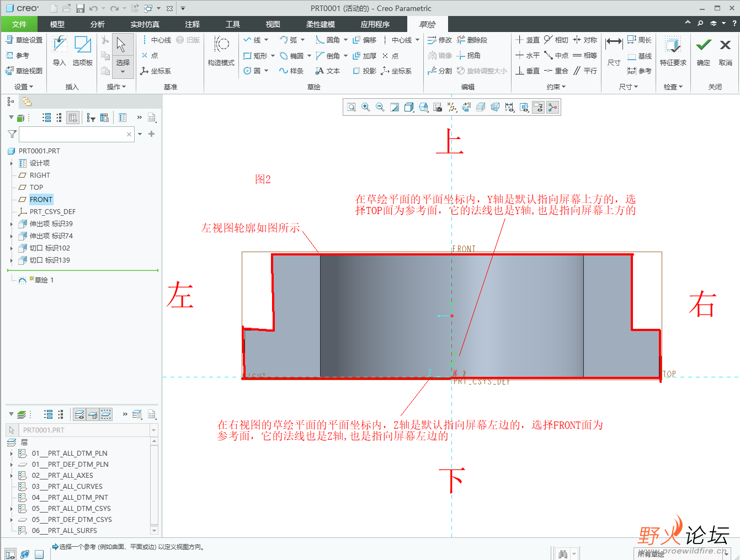Viewport: 740px width, 560px height.
Task: Open the 倒角 chamfer dropdown arrow
Action: [x=345, y=56]
